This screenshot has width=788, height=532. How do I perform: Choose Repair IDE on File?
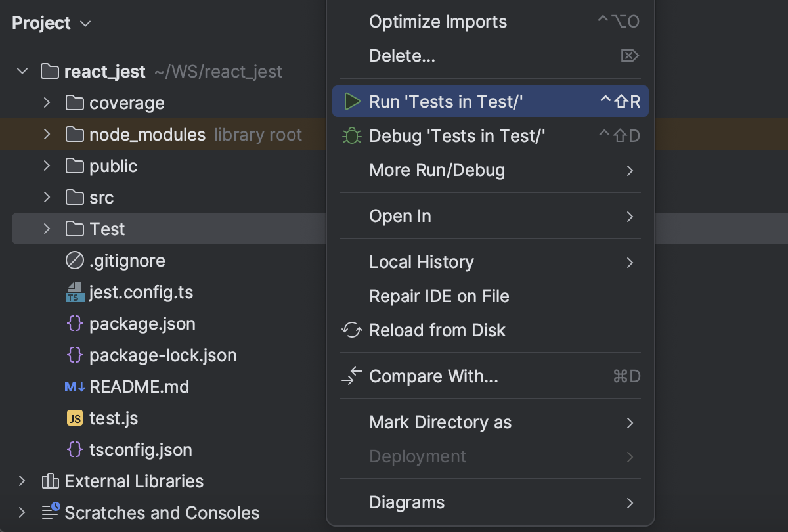point(439,296)
